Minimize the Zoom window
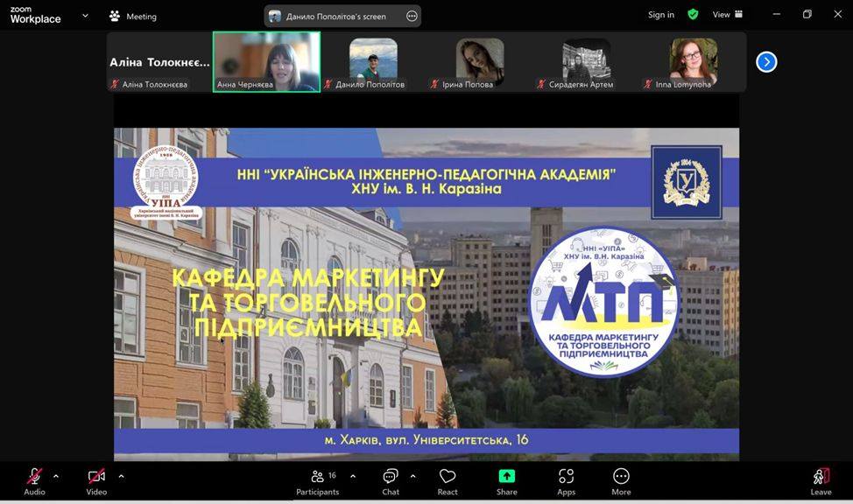 point(777,15)
